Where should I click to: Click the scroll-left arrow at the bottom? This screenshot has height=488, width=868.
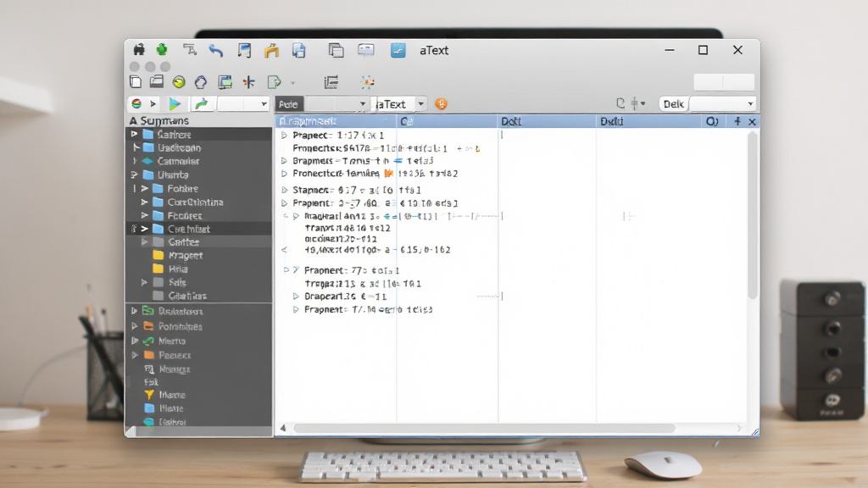(x=283, y=428)
